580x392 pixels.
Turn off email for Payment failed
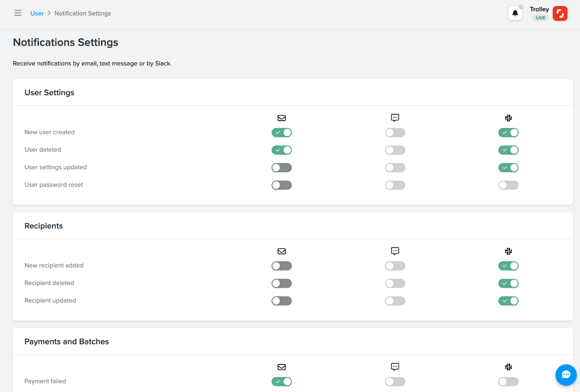281,381
